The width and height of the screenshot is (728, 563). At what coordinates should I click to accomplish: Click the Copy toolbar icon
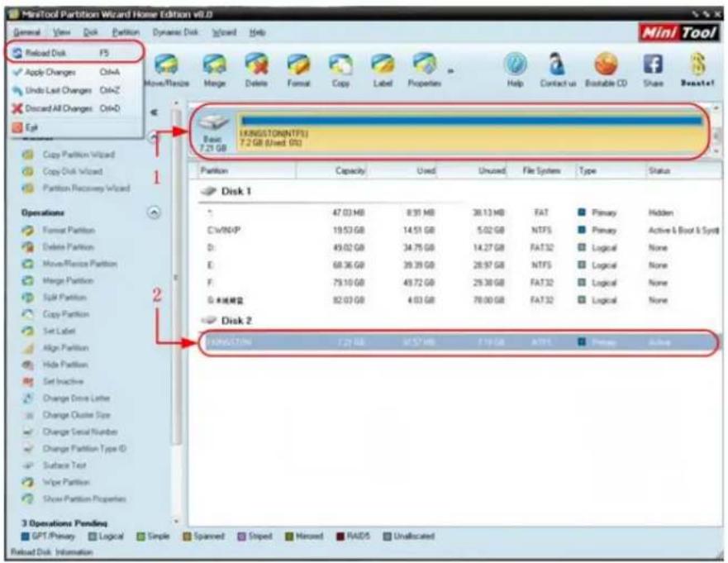coord(340,69)
